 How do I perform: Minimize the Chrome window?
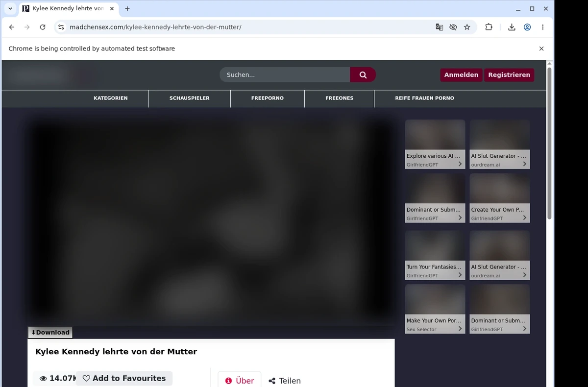[x=519, y=9]
